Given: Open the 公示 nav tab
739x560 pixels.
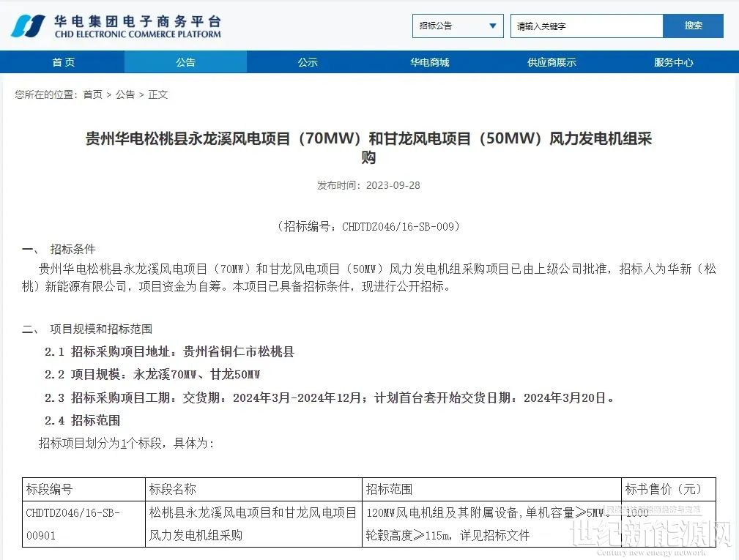Looking at the screenshot, I should coord(308,62).
